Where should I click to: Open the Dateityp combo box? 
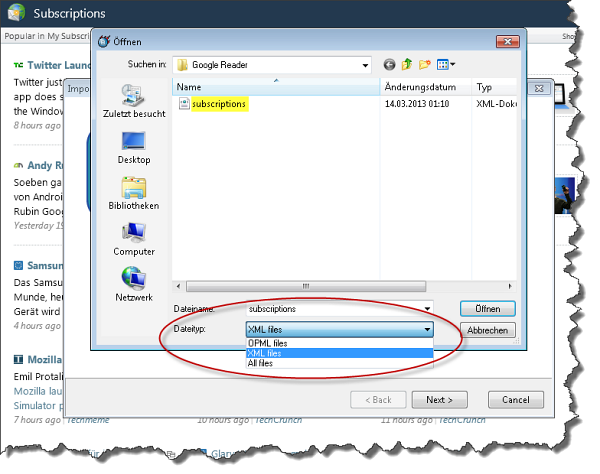click(339, 329)
